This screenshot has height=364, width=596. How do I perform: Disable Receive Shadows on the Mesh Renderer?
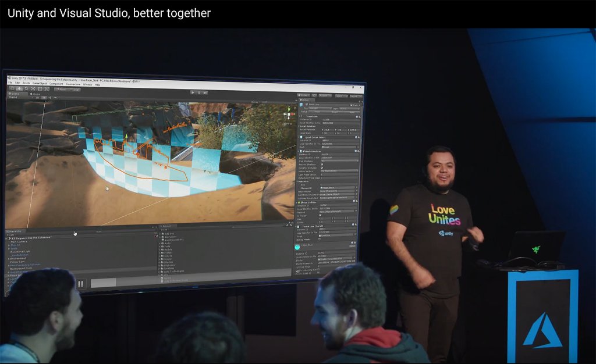tap(322, 163)
